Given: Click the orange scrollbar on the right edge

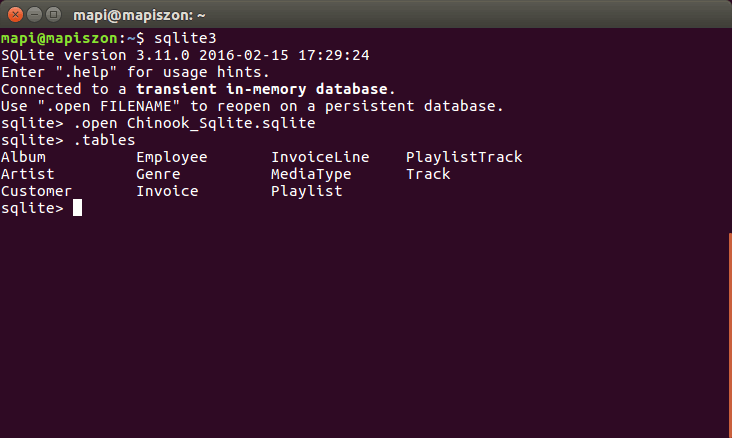Looking at the screenshot, I should tap(730, 334).
